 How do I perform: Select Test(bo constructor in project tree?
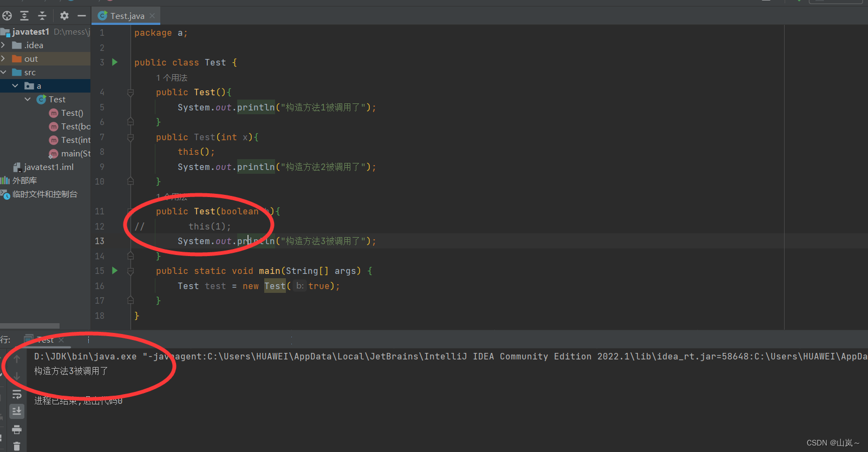75,126
